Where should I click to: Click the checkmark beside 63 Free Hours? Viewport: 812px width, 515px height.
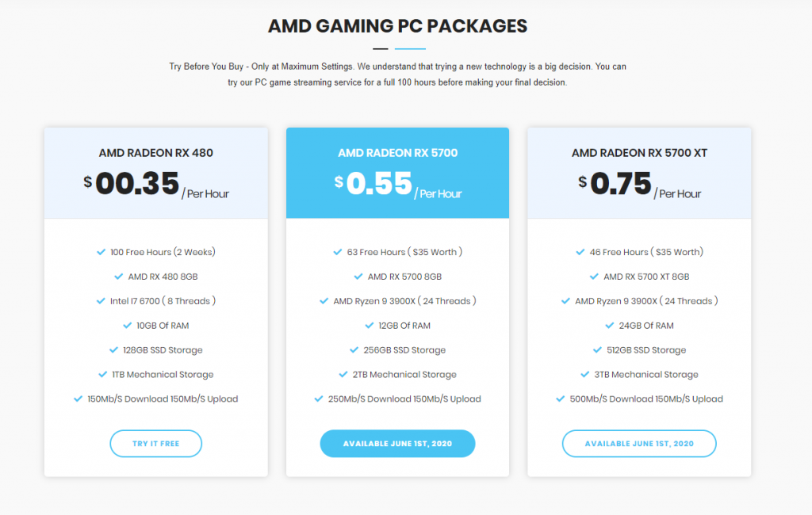[x=338, y=252]
